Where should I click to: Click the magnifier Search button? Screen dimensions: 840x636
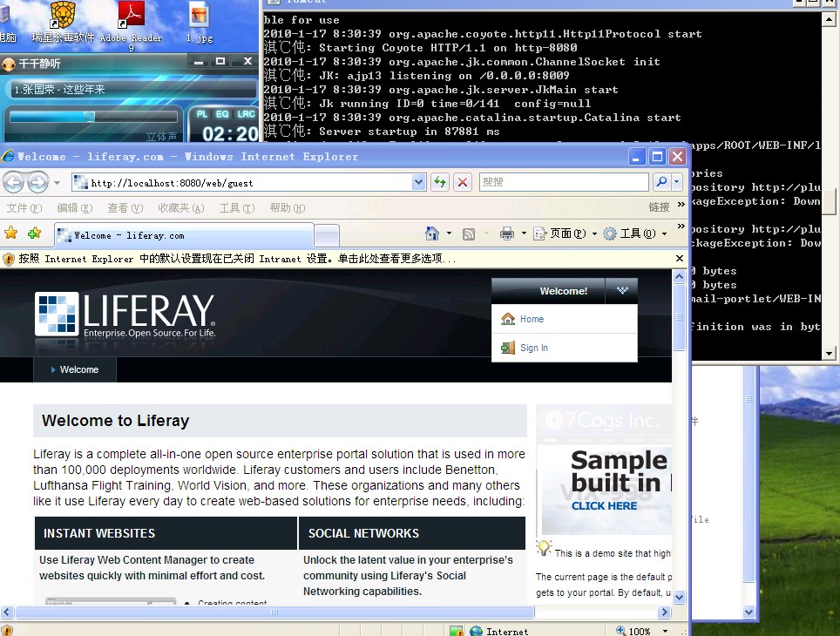click(661, 182)
